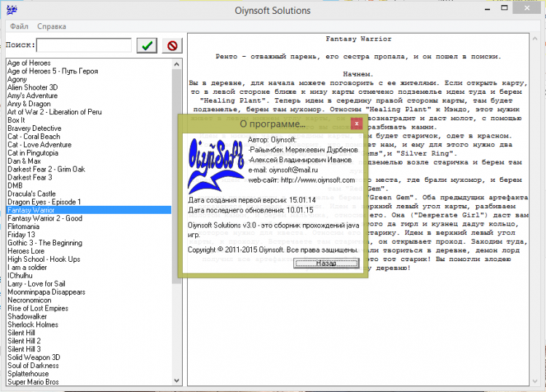546x392 pixels.
Task: Close the О программе dialog
Action: [x=356, y=124]
